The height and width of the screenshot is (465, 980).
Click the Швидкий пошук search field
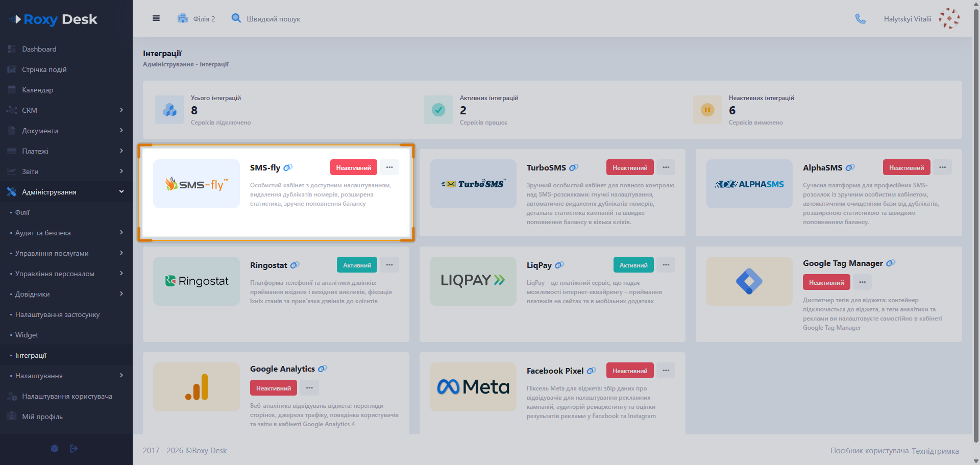[x=274, y=19]
